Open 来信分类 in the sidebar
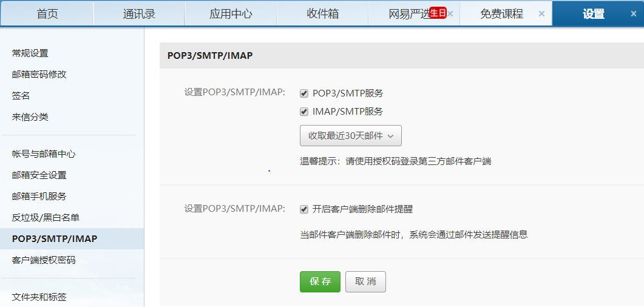Screen dimensions: 644x307 (x=30, y=117)
